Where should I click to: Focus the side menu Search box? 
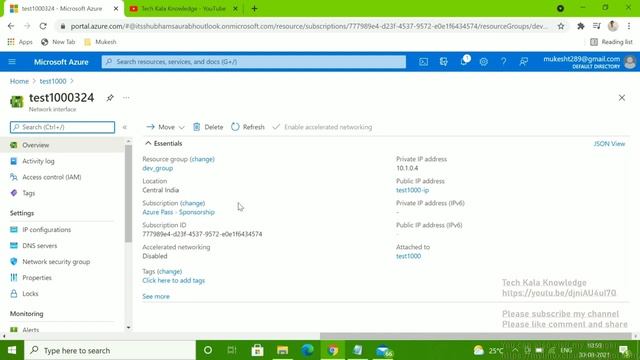(x=62, y=127)
